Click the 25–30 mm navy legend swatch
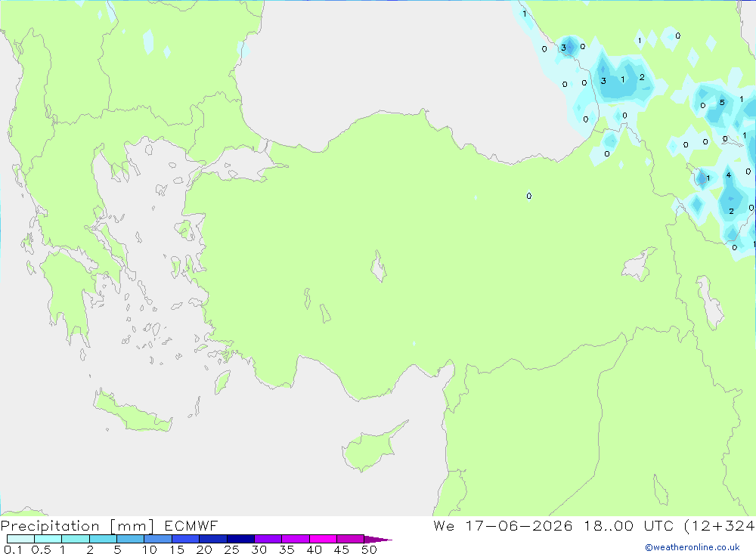Viewport: 756px width, 554px height. tap(240, 539)
